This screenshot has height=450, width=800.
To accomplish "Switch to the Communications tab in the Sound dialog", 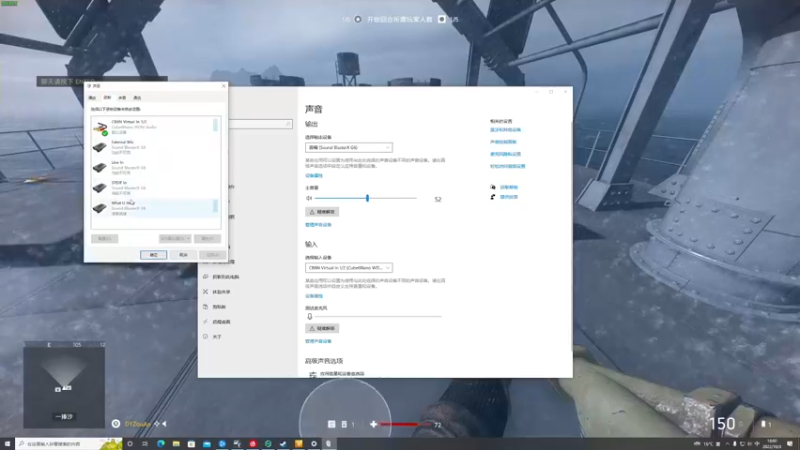I will (137, 97).
